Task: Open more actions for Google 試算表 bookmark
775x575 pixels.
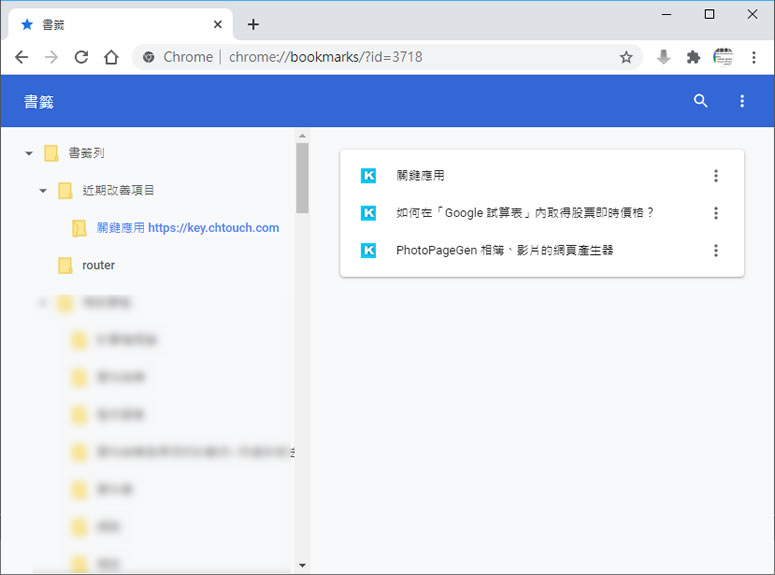Action: (x=716, y=213)
